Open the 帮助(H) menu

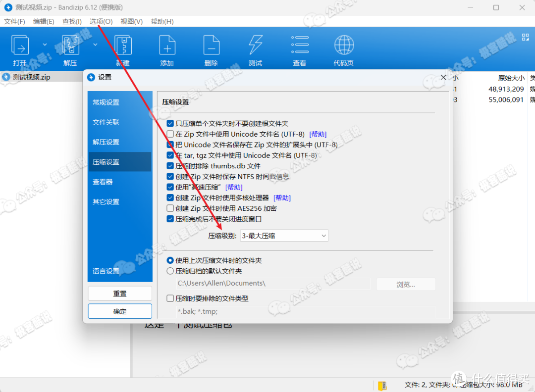pyautogui.click(x=162, y=21)
